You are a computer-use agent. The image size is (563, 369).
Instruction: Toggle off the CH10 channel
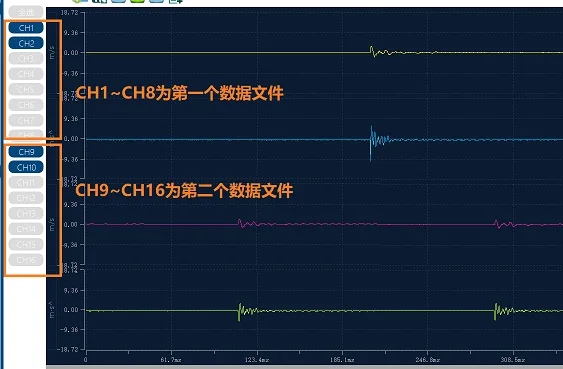click(26, 167)
